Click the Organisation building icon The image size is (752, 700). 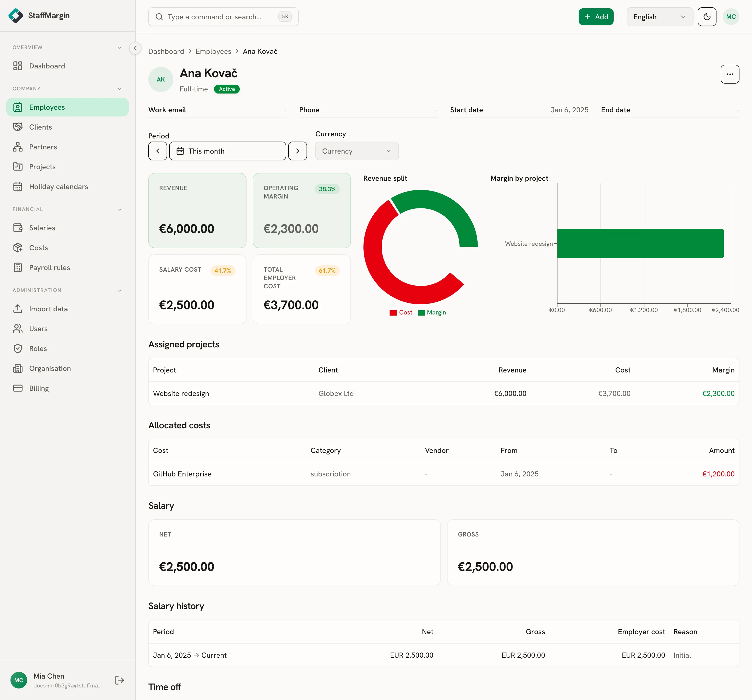pyautogui.click(x=18, y=368)
